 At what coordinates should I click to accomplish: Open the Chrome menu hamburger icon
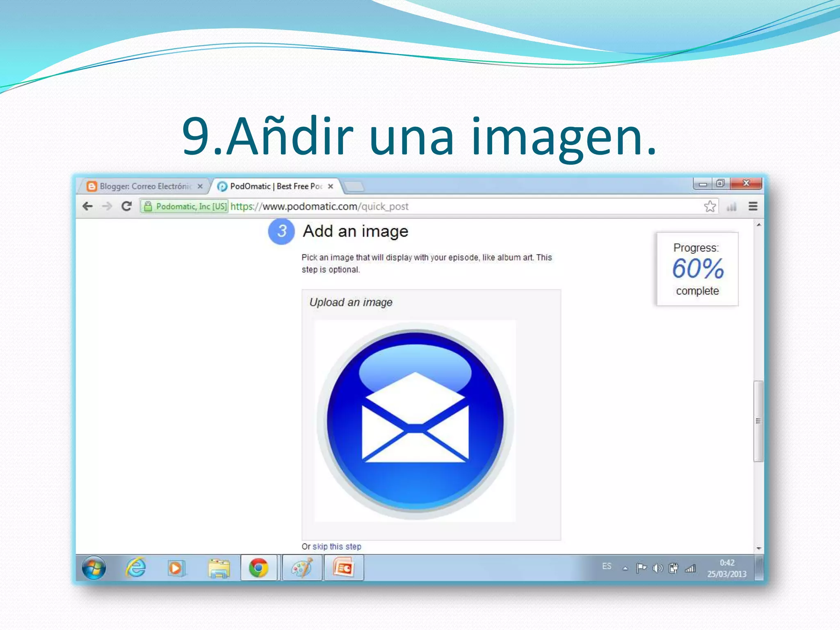[x=753, y=206]
